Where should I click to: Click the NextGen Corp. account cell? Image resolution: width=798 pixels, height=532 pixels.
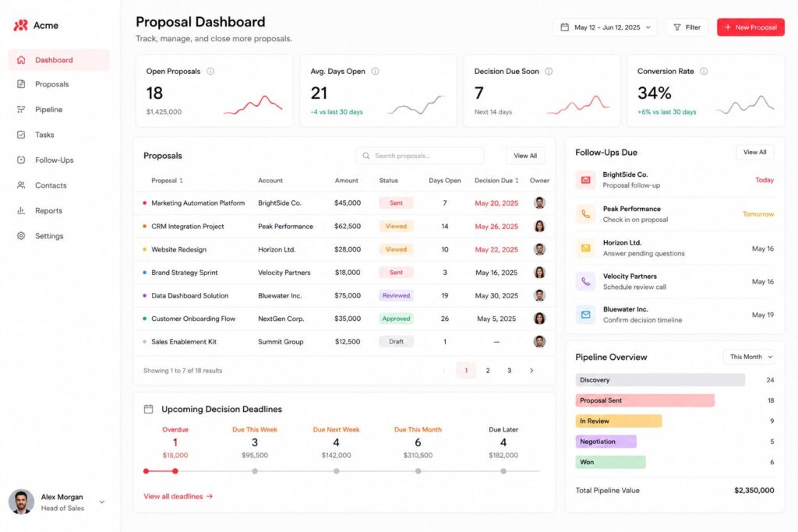281,319
